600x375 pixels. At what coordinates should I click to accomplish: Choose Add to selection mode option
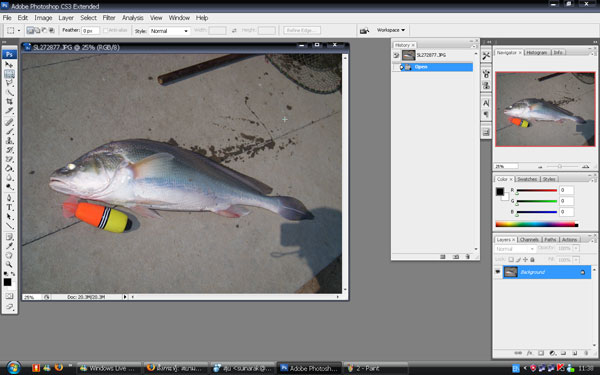[37, 30]
